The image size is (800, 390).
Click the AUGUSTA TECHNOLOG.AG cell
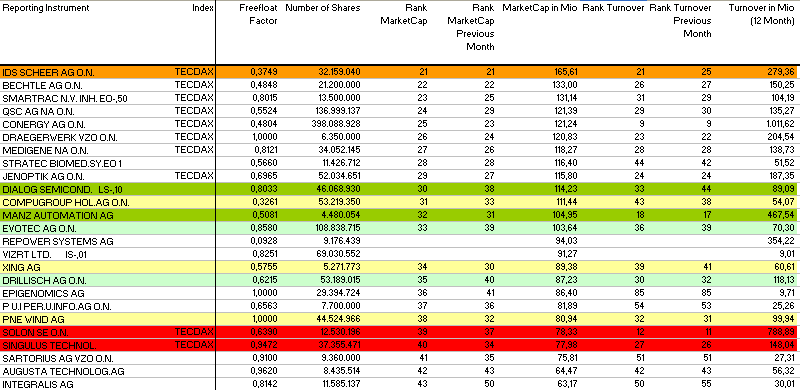point(63,372)
